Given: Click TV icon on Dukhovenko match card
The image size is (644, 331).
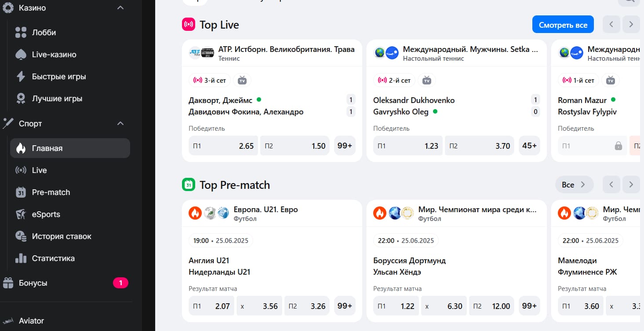Looking at the screenshot, I should tap(427, 80).
